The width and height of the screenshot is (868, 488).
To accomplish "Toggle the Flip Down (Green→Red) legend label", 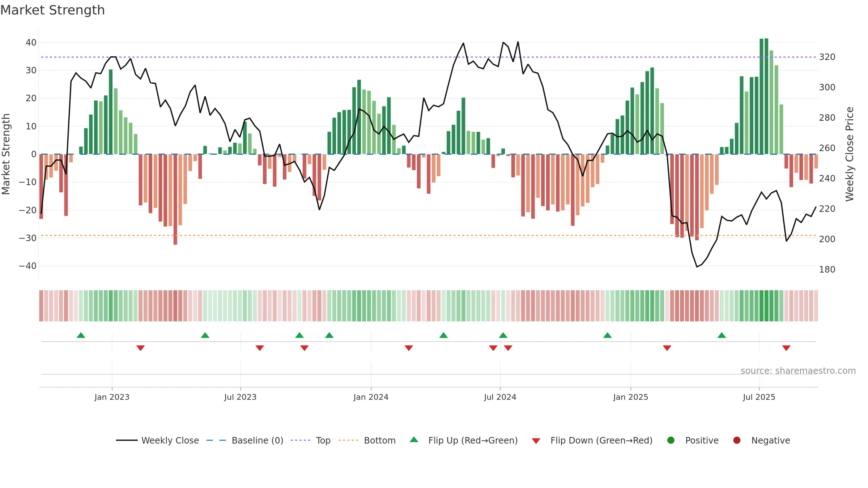I will pyautogui.click(x=601, y=441).
